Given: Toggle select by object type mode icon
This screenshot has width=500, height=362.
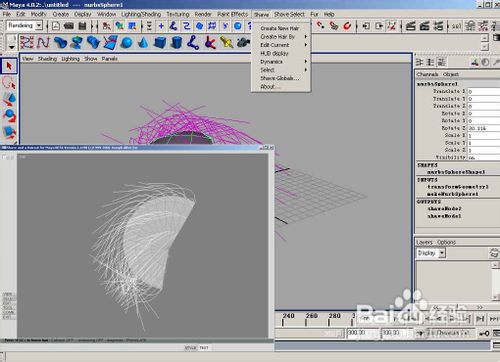Looking at the screenshot, I should click(x=119, y=26).
